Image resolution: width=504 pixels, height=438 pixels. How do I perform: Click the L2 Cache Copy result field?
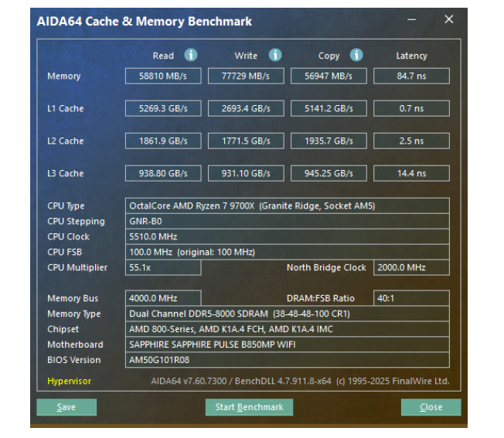[x=329, y=141]
